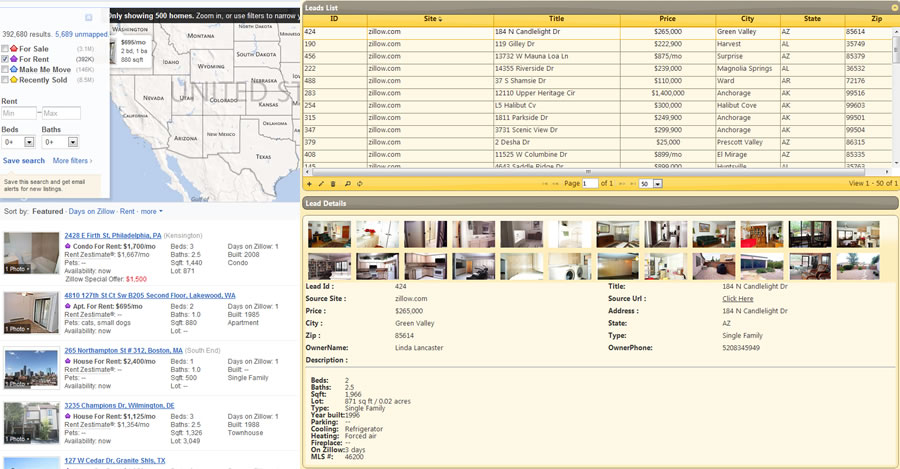
Task: Sort leads by the City column header
Action: coord(747,19)
